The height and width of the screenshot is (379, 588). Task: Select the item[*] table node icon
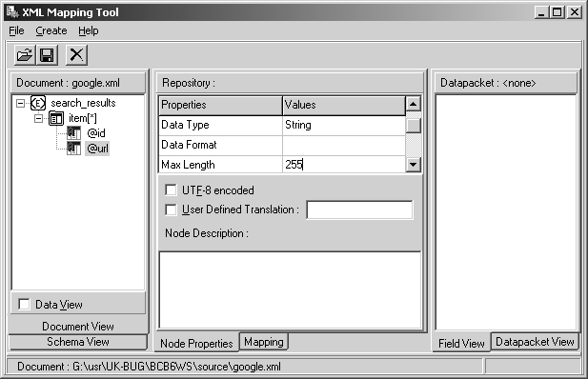[x=56, y=118]
